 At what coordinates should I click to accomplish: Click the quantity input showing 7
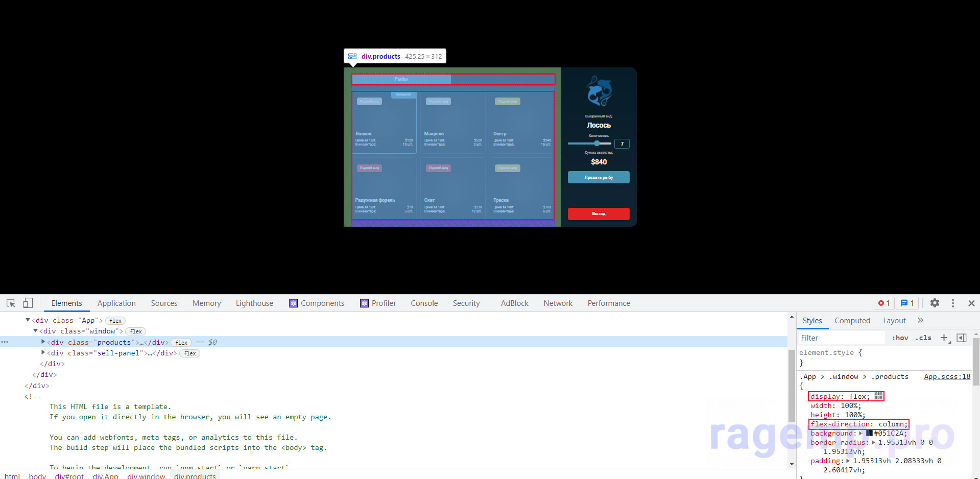pos(622,143)
